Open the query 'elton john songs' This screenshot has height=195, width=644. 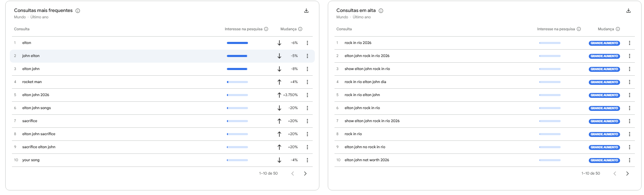tap(37, 108)
